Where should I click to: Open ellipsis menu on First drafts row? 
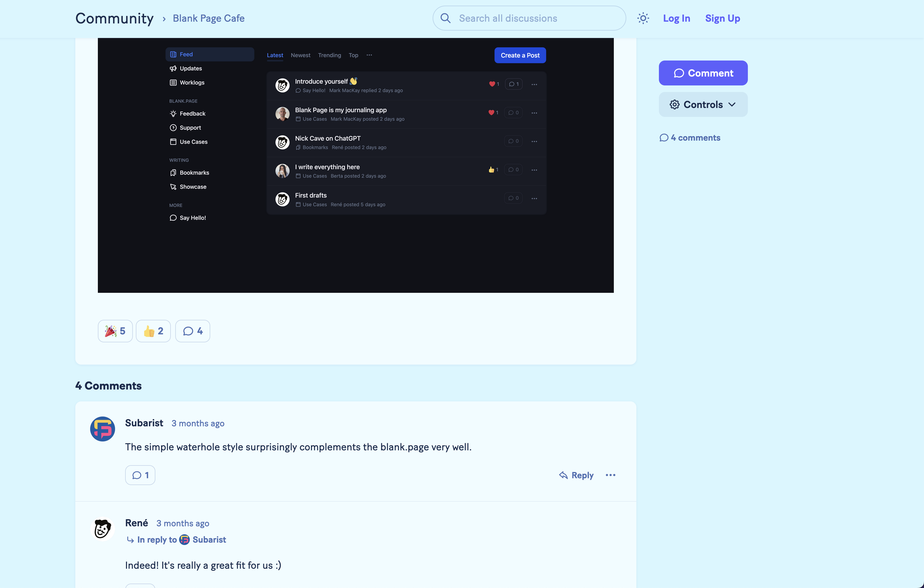[x=534, y=198]
